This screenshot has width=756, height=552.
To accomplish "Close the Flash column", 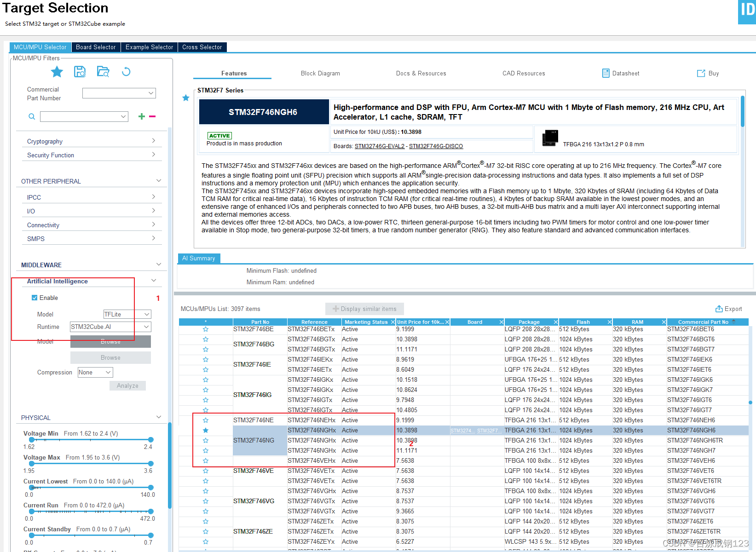I will pos(609,322).
